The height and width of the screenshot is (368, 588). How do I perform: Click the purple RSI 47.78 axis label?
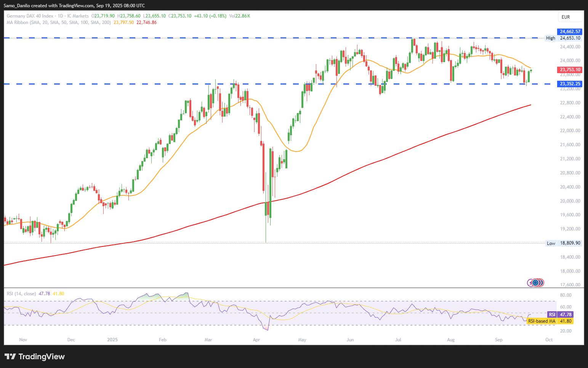pos(560,315)
